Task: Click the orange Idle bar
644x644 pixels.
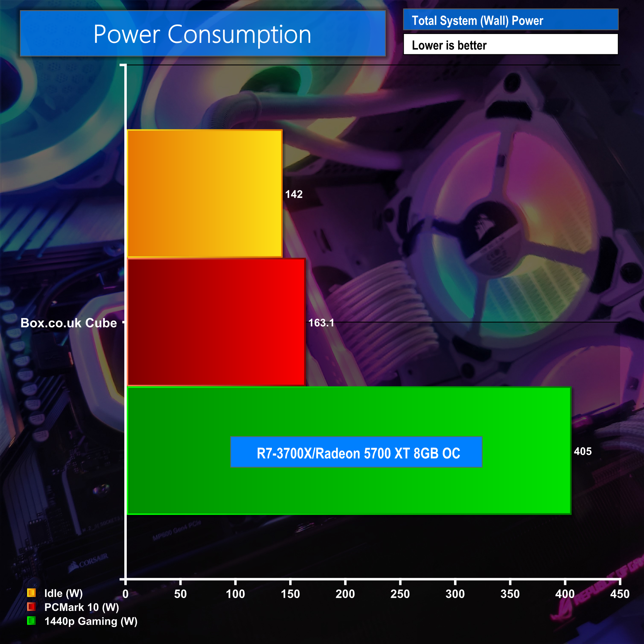Action: 205,193
